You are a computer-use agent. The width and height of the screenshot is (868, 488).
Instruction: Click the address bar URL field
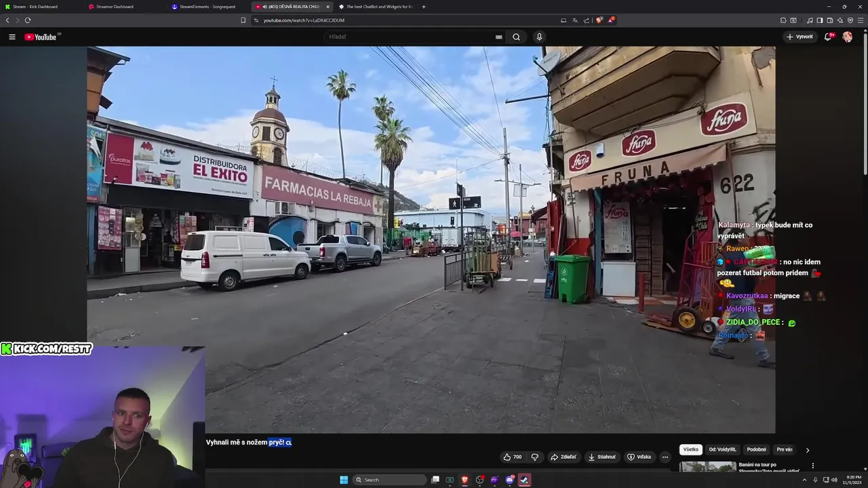[407, 20]
